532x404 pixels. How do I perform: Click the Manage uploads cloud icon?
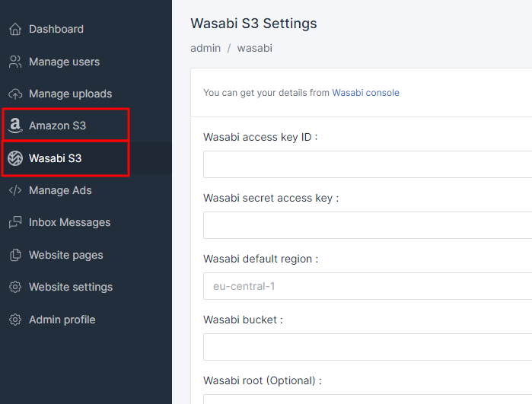click(x=15, y=94)
